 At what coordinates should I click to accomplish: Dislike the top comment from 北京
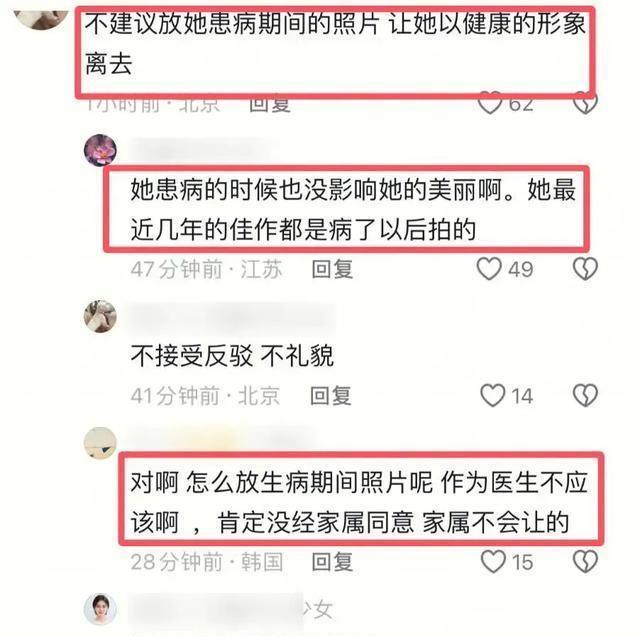click(x=585, y=104)
